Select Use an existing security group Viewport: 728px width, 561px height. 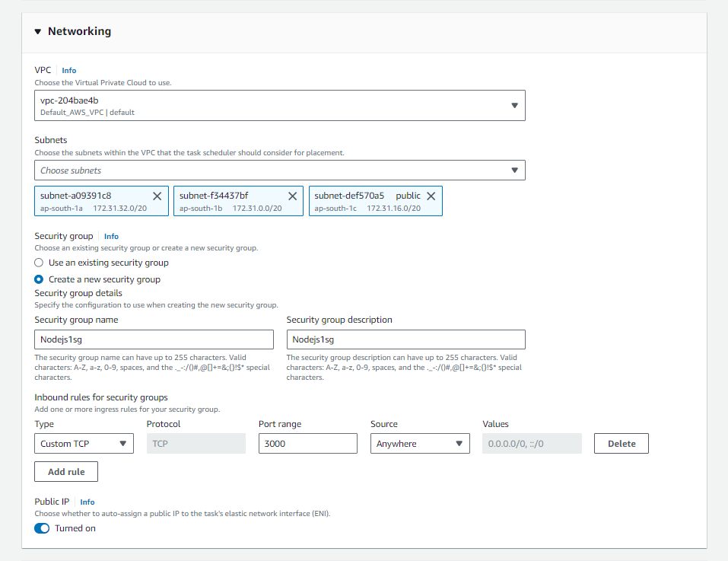(x=39, y=263)
